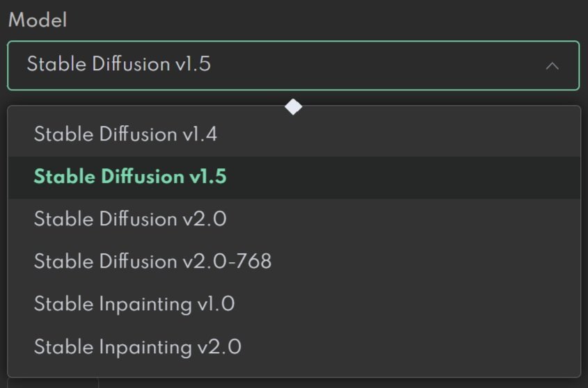Click the green-outlined model selector box
The height and width of the screenshot is (388, 588).
point(293,65)
